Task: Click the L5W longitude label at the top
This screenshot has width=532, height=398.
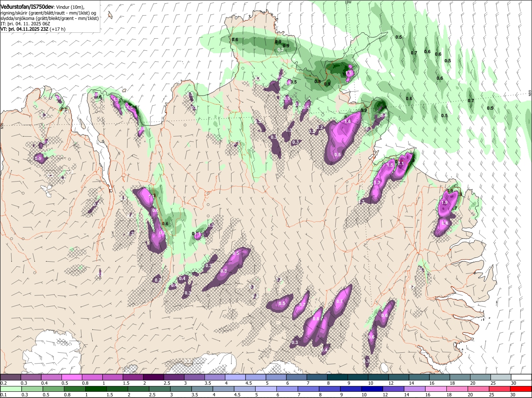Action: point(348,2)
